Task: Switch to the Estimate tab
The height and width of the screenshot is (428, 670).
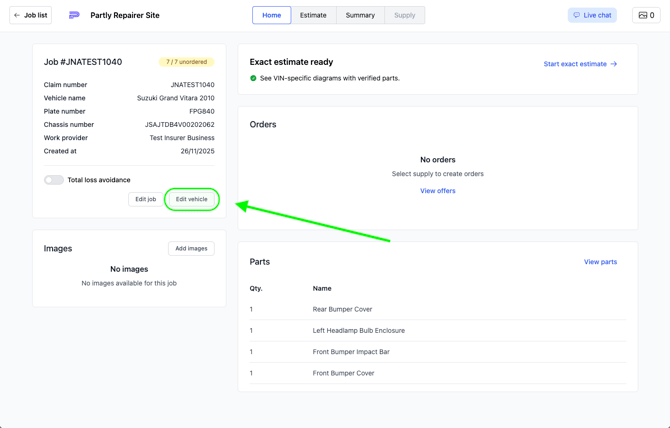Action: tap(313, 15)
